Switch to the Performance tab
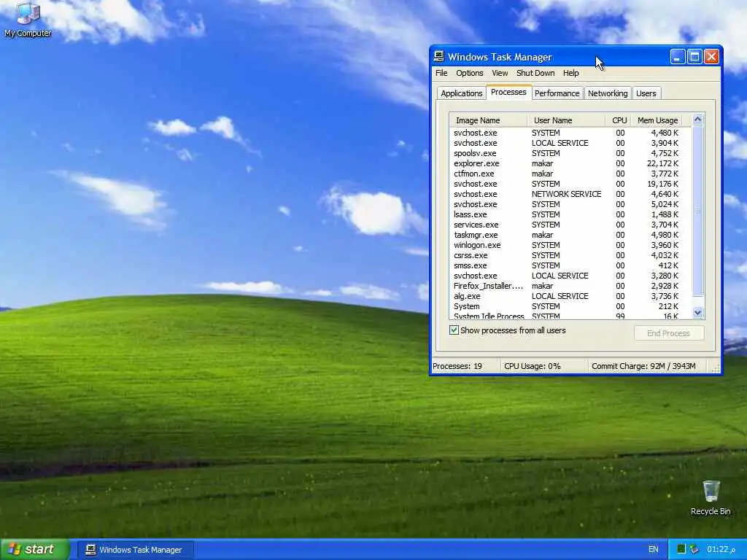 (x=557, y=93)
